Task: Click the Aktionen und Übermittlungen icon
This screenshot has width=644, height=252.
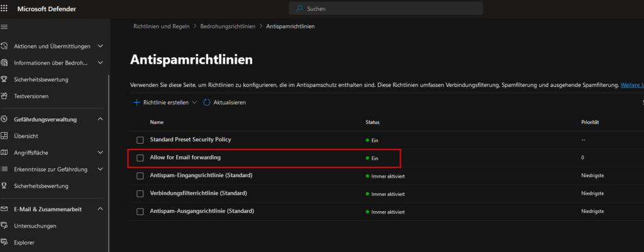Action: click(x=4, y=46)
